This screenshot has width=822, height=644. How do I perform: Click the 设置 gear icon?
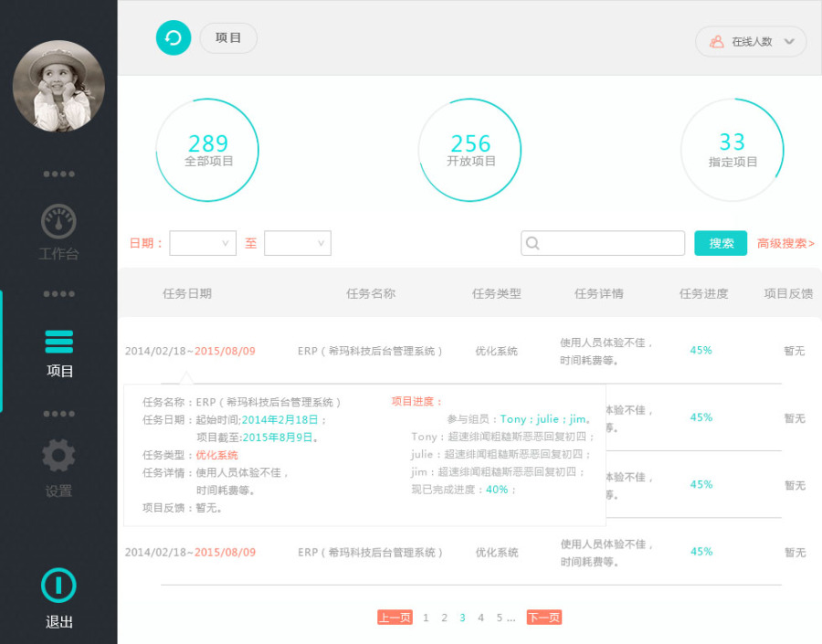pos(58,456)
